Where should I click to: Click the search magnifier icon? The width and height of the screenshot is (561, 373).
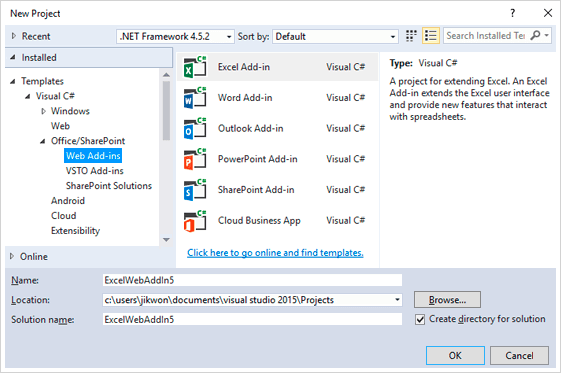(x=535, y=35)
